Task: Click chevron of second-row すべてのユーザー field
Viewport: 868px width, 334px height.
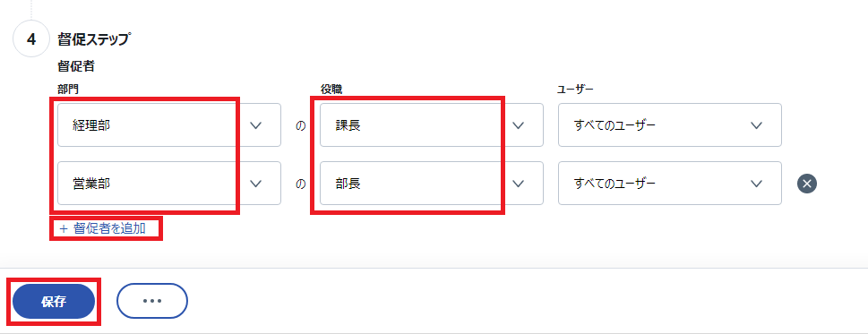Action: tap(756, 184)
